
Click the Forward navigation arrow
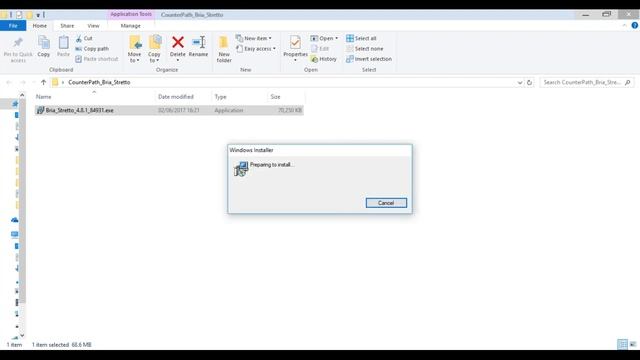coord(23,82)
